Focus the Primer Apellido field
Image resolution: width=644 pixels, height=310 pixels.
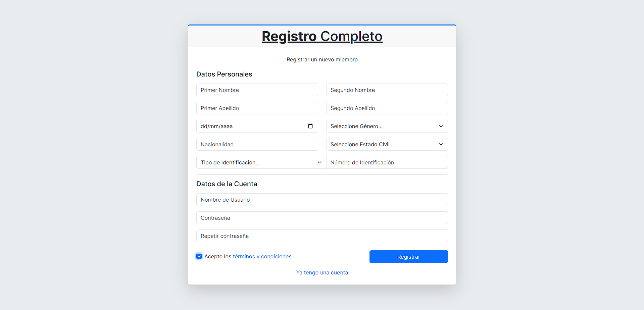click(257, 108)
